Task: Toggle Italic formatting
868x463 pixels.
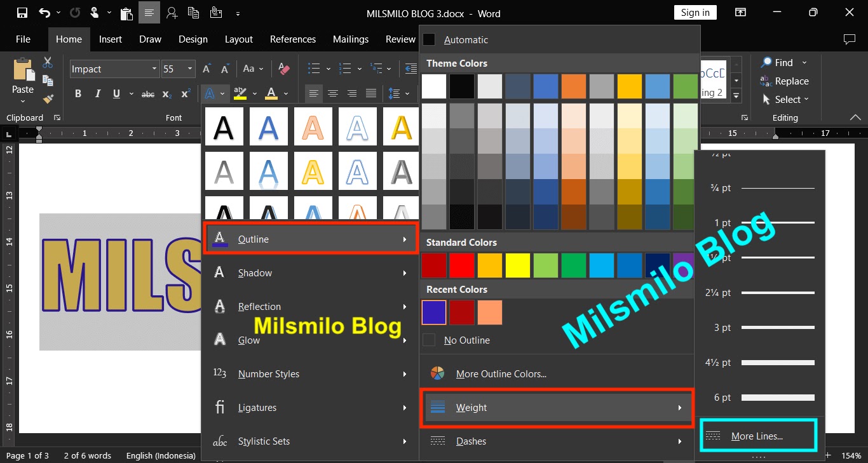Action: click(97, 94)
